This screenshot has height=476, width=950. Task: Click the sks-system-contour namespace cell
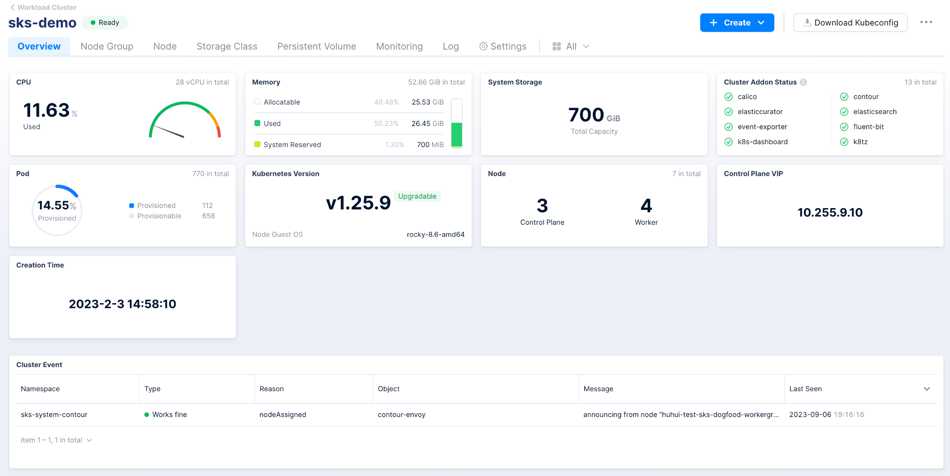point(54,415)
